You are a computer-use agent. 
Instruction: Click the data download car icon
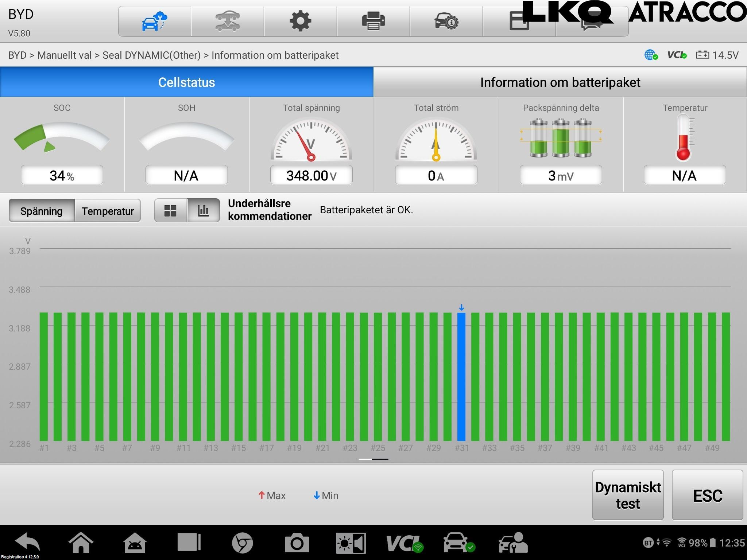pyautogui.click(x=227, y=21)
